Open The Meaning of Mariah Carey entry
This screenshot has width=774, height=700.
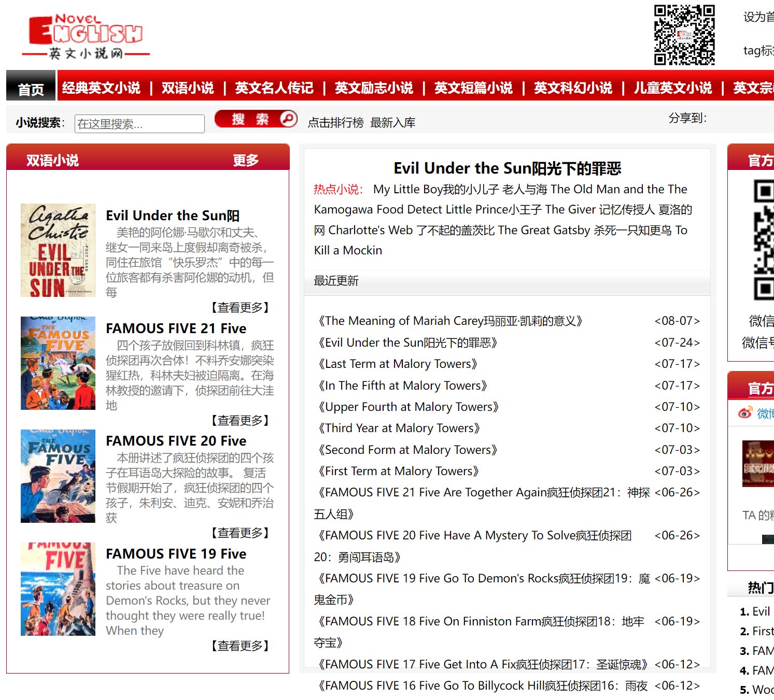coord(451,321)
